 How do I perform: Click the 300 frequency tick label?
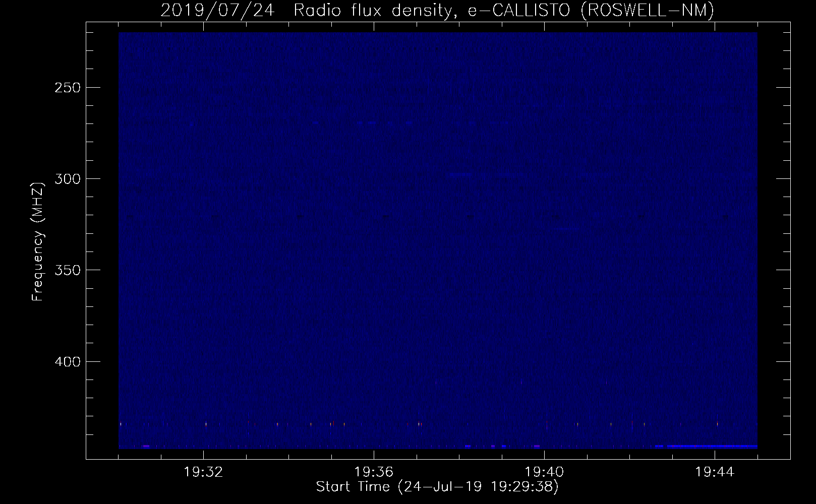click(x=67, y=179)
